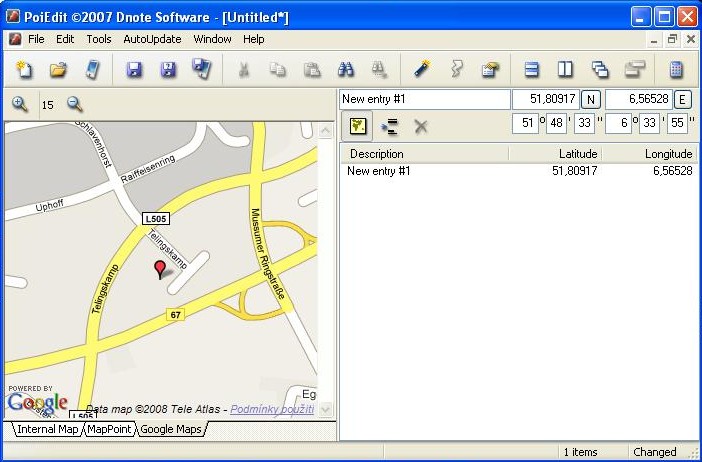
Task: Click the calculator icon in the toolbar
Action: coord(676,69)
